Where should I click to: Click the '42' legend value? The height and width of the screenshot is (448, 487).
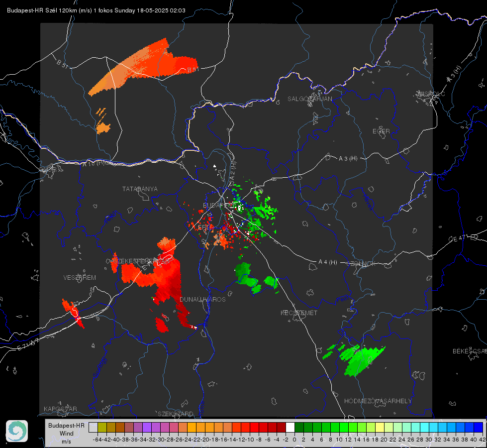pyautogui.click(x=482, y=440)
